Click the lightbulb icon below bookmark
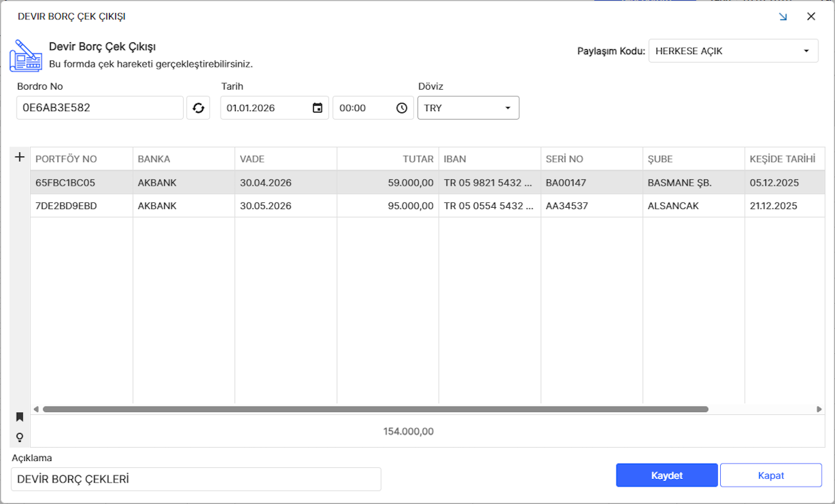The image size is (835, 504). [x=19, y=437]
